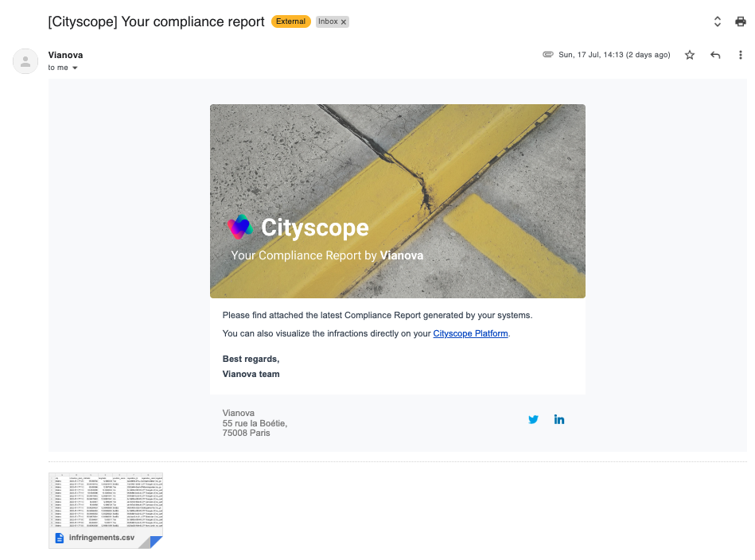755x560 pixels.
Task: Click the sender avatar placeholder
Action: point(25,61)
